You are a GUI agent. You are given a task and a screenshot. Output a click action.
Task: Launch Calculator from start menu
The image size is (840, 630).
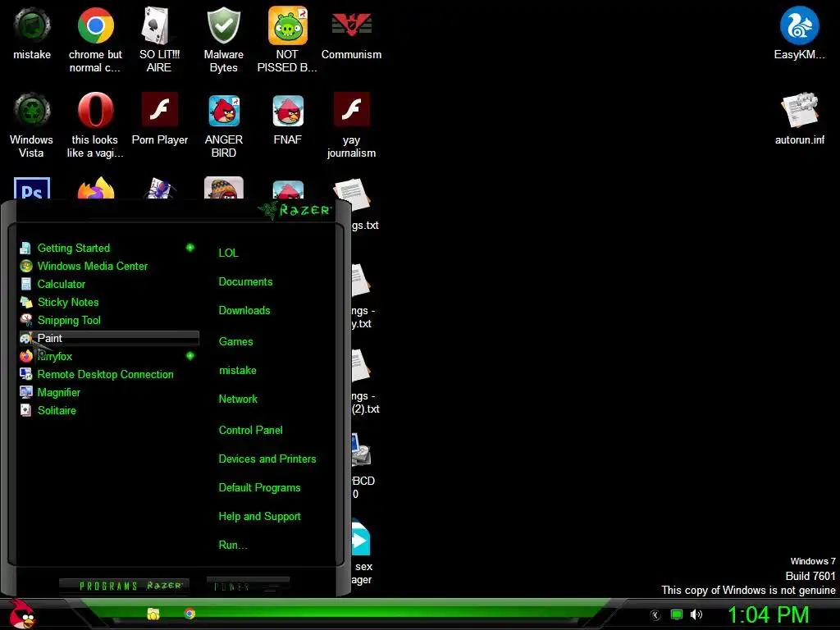coord(109,284)
